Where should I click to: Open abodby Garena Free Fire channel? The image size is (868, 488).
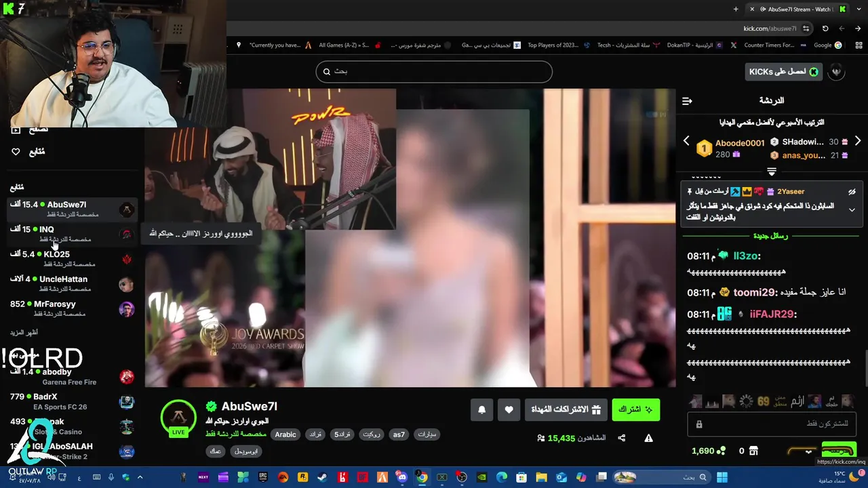[73, 376]
